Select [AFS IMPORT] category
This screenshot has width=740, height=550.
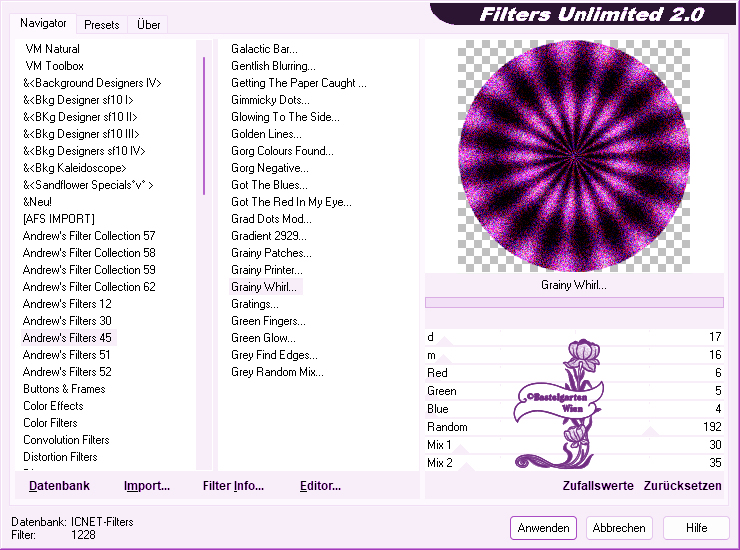pos(59,219)
